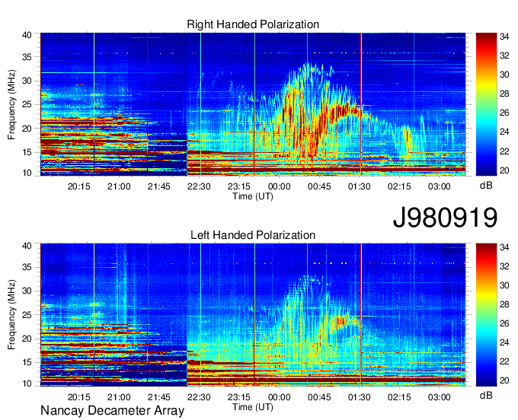518x420 pixels.
Task: Click "Time (UT)" under the Left Handed plot
Action: pos(253,407)
